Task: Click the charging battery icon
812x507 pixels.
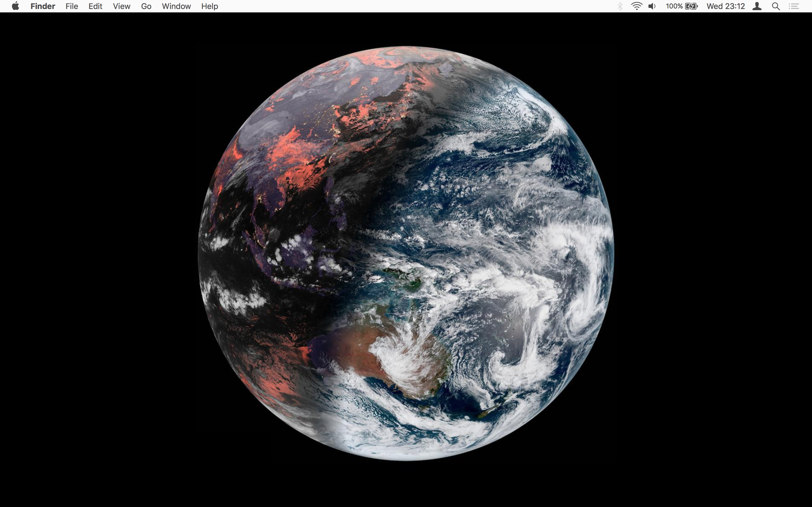Action: click(691, 6)
